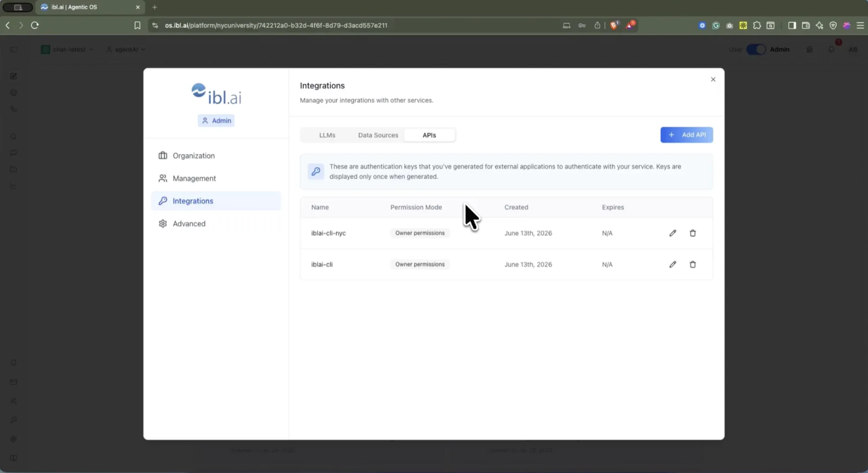Open the AB user avatar menu
This screenshot has height=473, width=868.
point(853,49)
